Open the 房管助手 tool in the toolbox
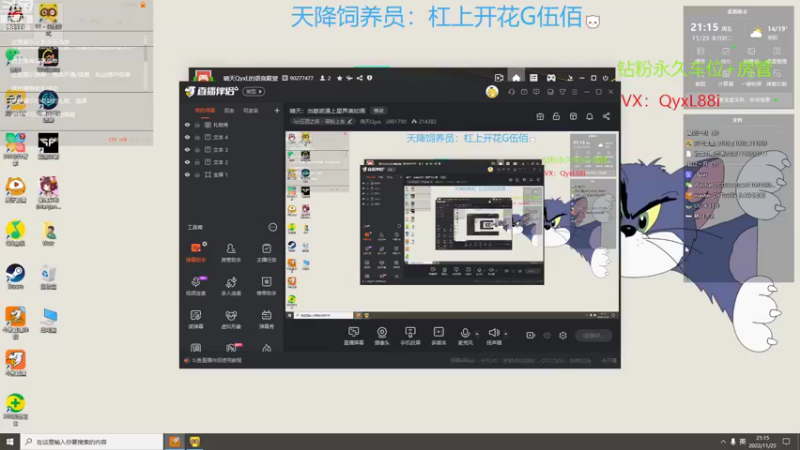 231,252
